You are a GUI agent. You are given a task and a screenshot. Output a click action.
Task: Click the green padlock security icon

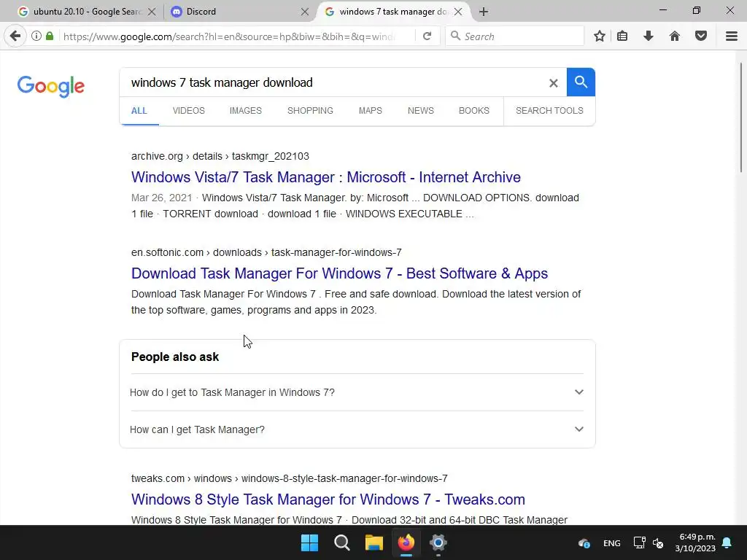click(x=50, y=36)
